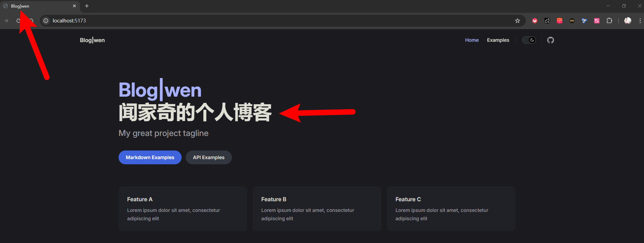Go to the Home nav item
This screenshot has height=243, width=644.
[x=472, y=40]
